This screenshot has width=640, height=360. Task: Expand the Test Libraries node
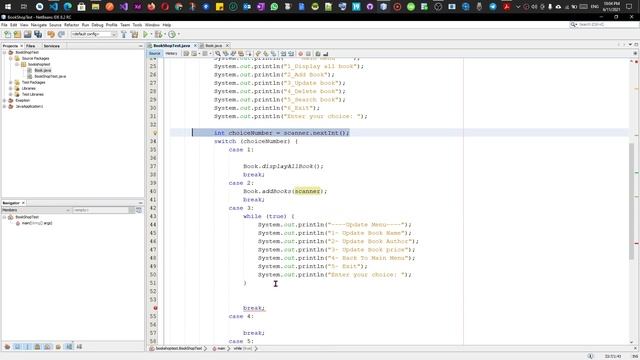pyautogui.click(x=11, y=94)
